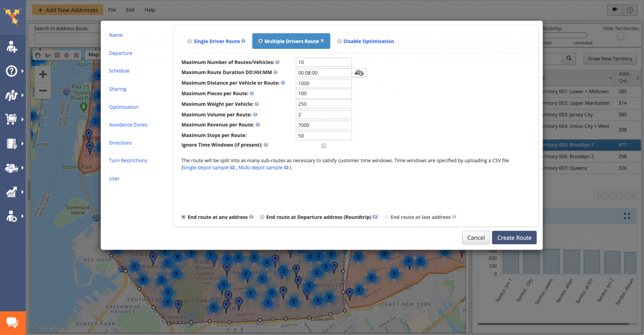The height and width of the screenshot is (335, 644).
Task: Select End route at last address
Action: [x=386, y=217]
